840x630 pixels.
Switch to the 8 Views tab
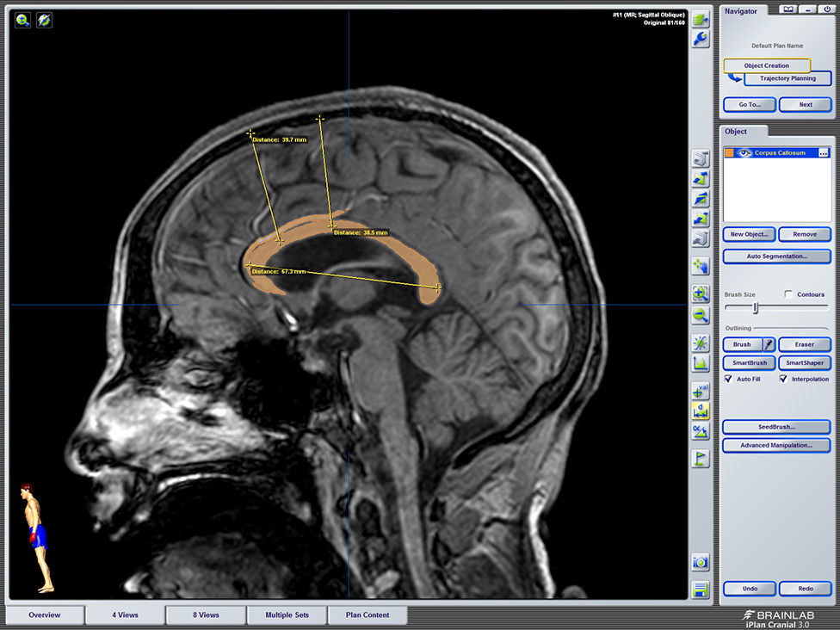point(207,615)
